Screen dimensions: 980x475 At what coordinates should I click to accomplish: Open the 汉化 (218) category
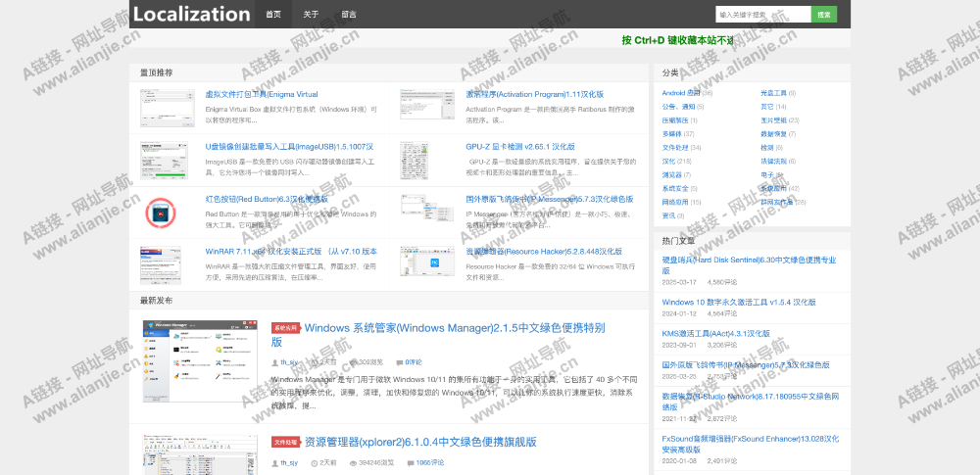[x=668, y=162]
